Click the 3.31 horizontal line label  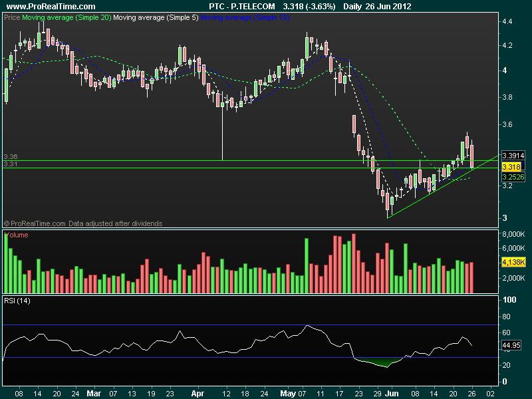click(x=11, y=164)
